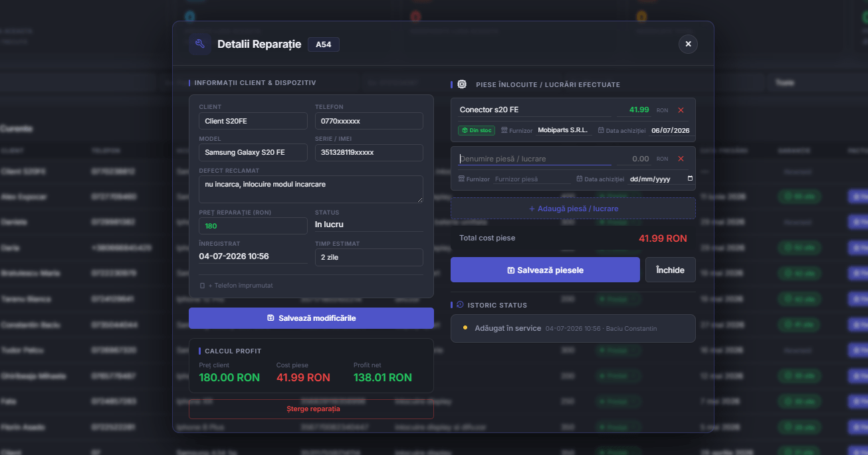Click the Înregistrat value 04-07-2026 10:56
This screenshot has width=868, height=455.
pyautogui.click(x=234, y=256)
